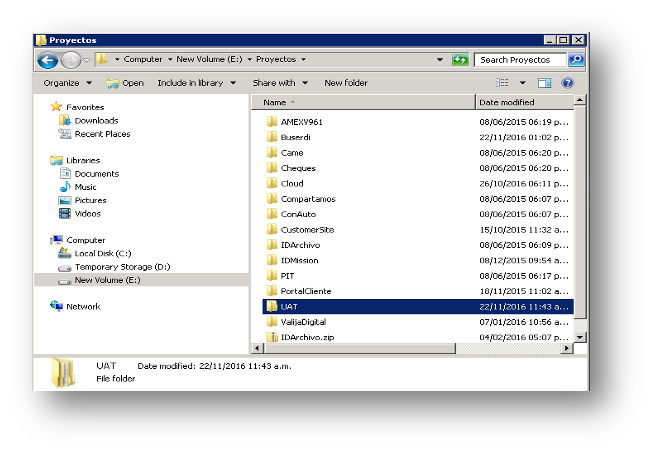This screenshot has height=454, width=652.
Task: Click the Open toolbar button
Action: [126, 83]
